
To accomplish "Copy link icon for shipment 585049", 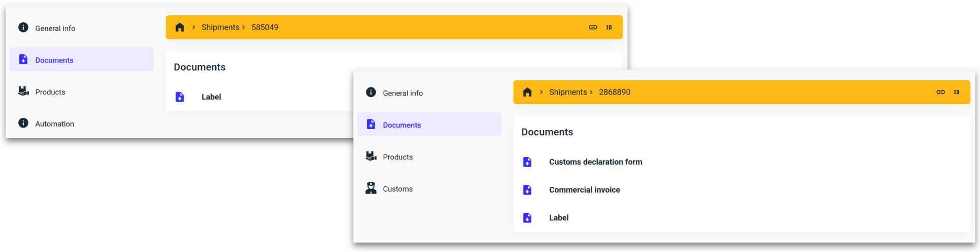I will click(593, 27).
